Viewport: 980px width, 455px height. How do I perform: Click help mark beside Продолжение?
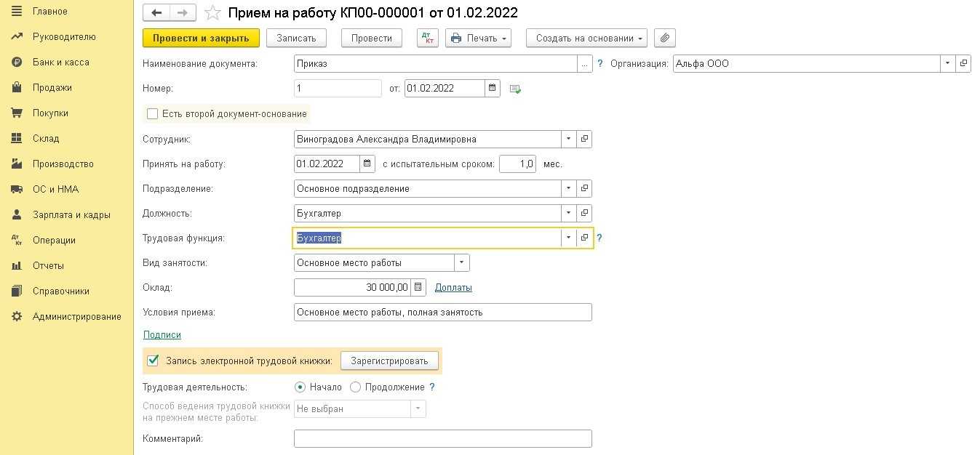click(x=432, y=387)
